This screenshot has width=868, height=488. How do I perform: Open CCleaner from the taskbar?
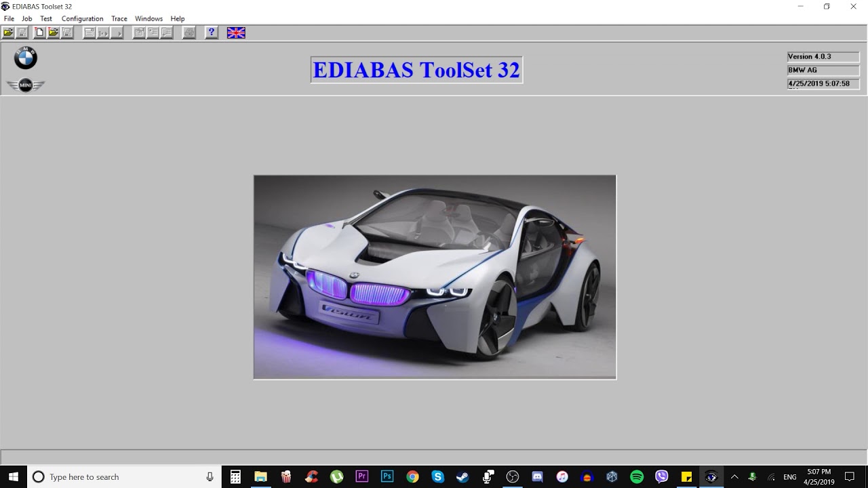click(x=311, y=477)
